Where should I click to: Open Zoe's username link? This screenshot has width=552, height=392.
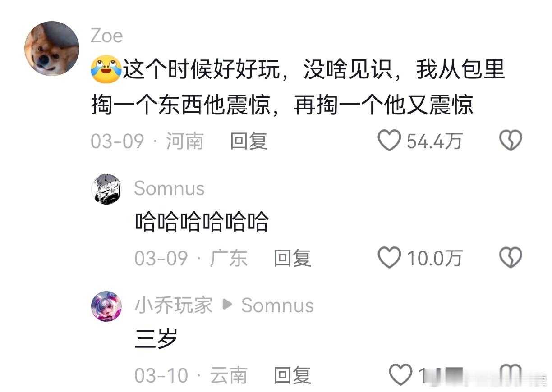click(x=106, y=36)
